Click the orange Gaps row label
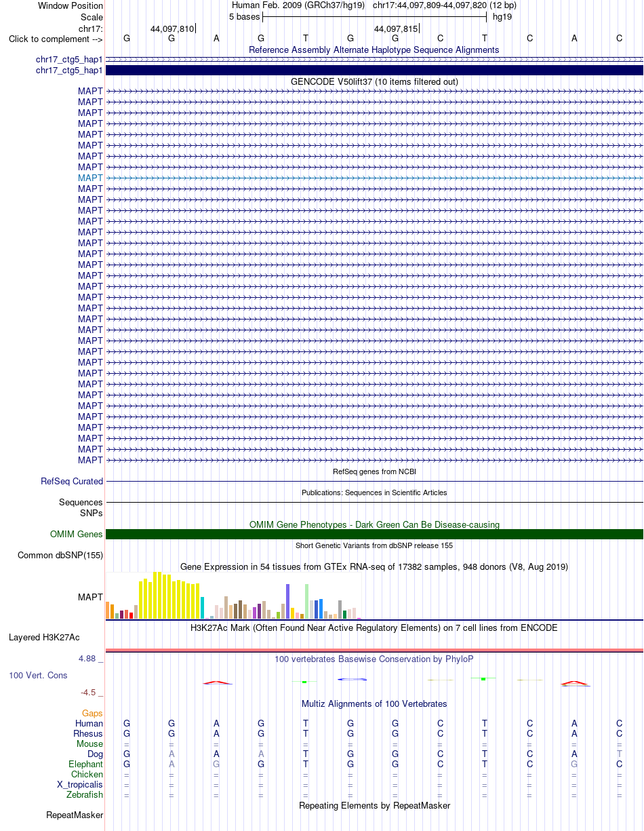Screen dimensions: 644x831 [x=92, y=714]
